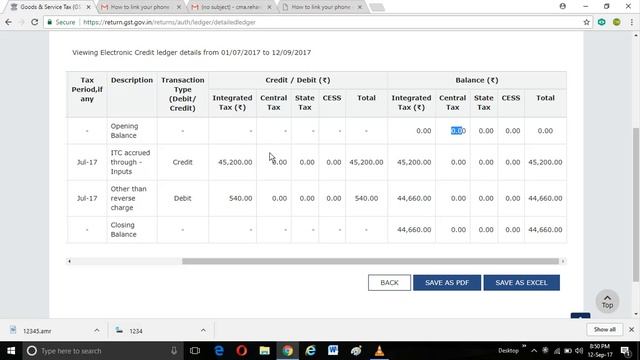This screenshot has height=360, width=640.
Task: Click the highlighted 0.00 Central Tax opening balance
Action: tap(458, 131)
